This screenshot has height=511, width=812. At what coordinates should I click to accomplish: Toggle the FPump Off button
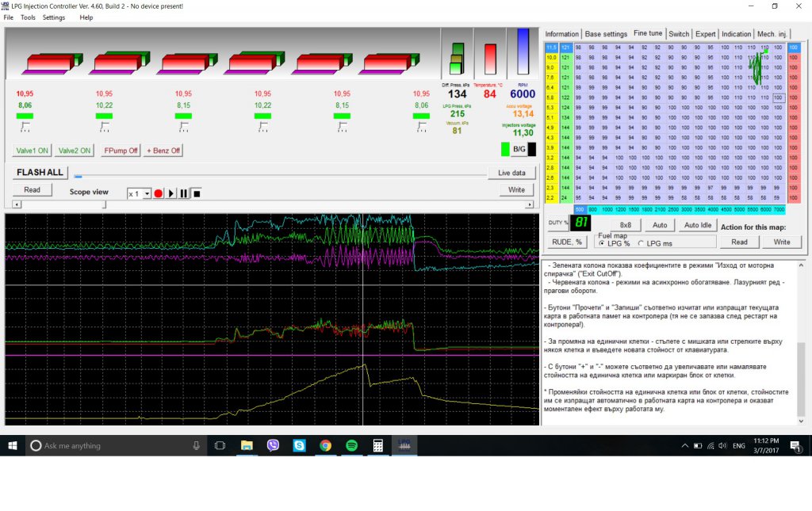[121, 151]
